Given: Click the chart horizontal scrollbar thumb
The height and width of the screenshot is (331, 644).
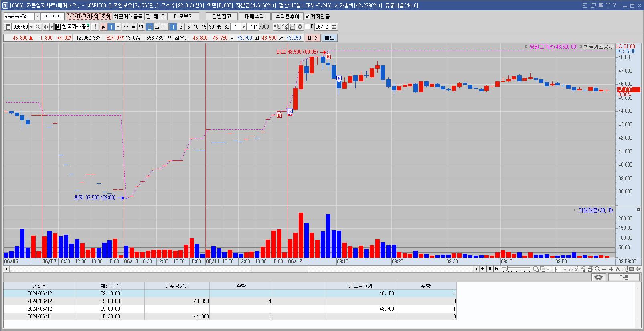Looking at the screenshot, I should point(279,269).
